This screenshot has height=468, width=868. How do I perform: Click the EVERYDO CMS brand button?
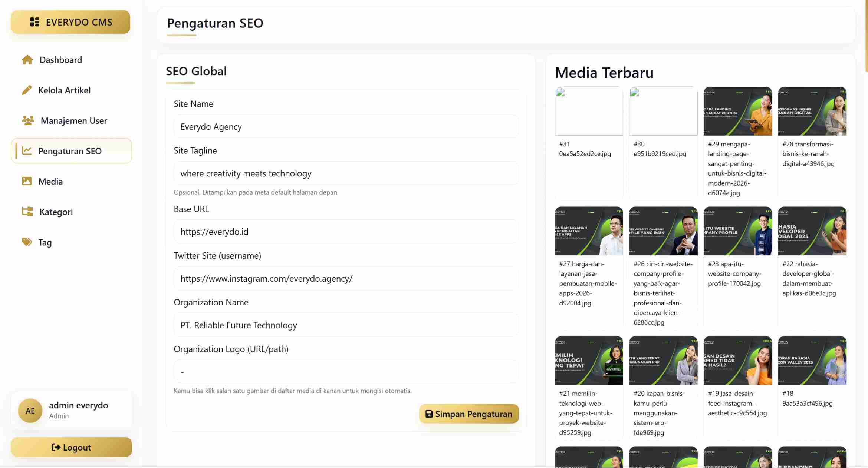click(70, 22)
